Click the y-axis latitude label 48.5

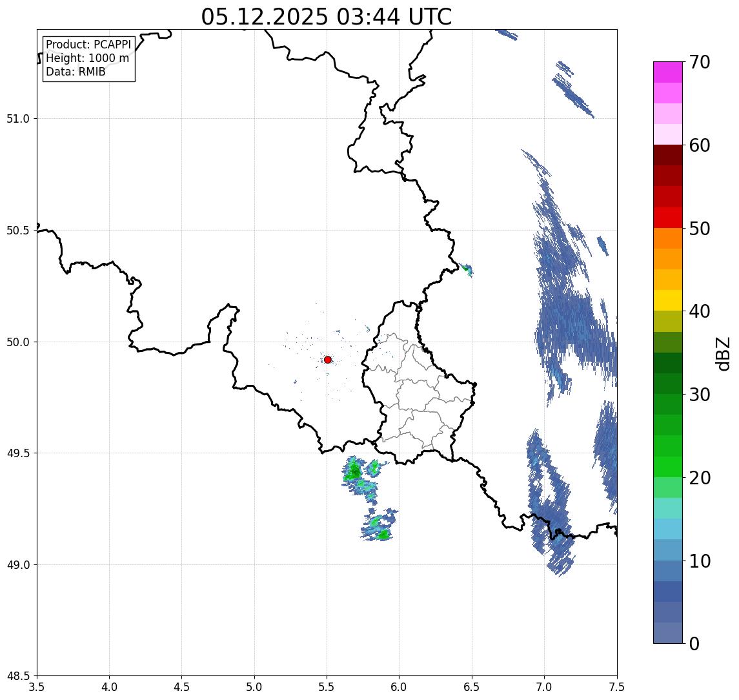click(x=18, y=676)
